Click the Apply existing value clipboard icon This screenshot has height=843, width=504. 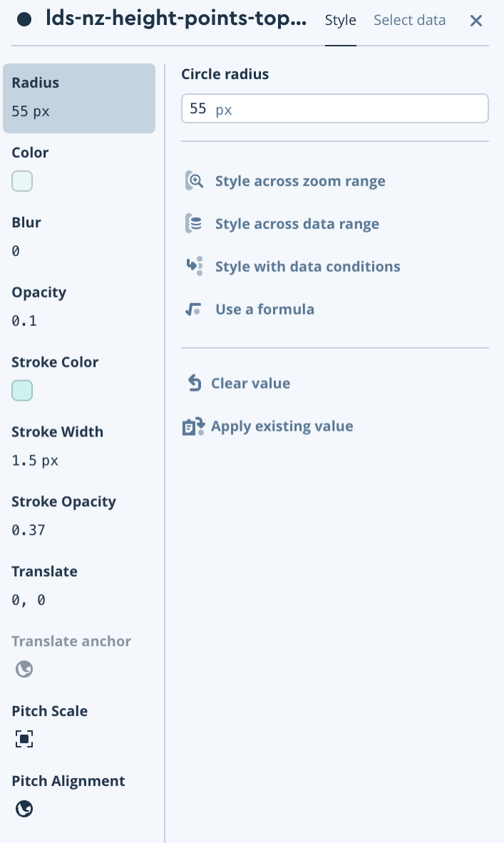[x=193, y=426]
